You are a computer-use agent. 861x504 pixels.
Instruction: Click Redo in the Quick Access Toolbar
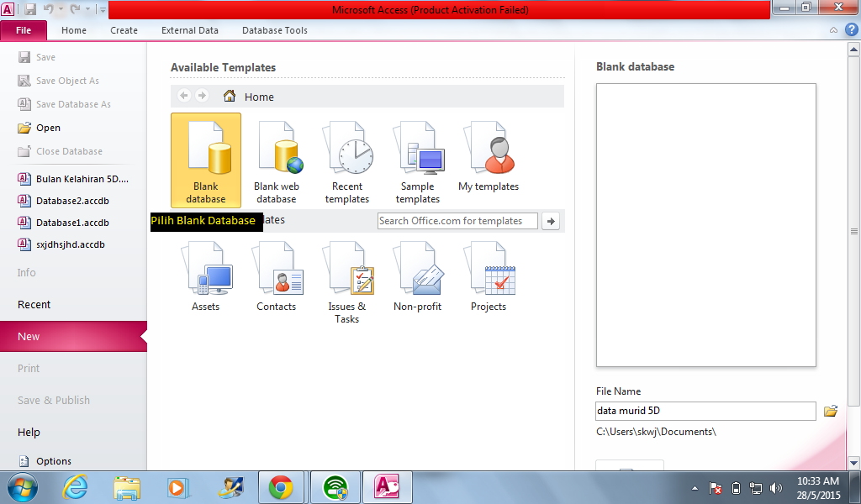pyautogui.click(x=75, y=9)
